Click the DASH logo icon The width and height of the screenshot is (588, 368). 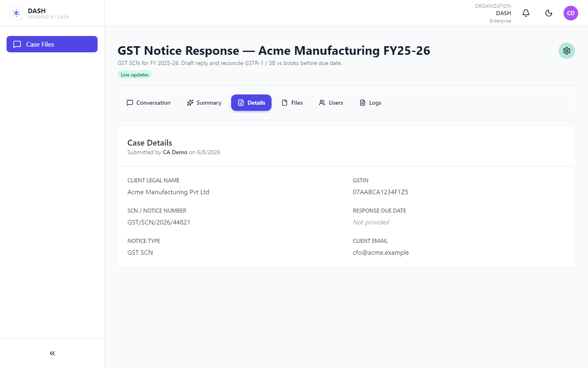[x=16, y=13]
